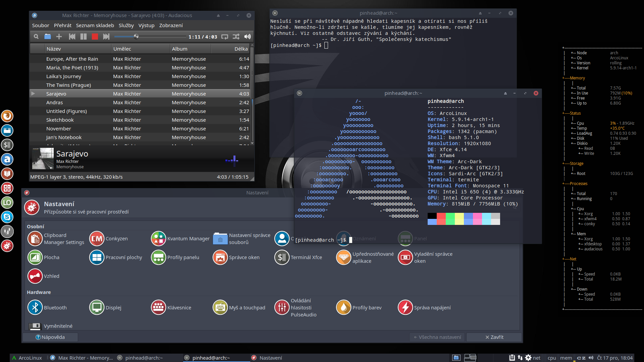Open the search tool in Audacious

point(36,37)
